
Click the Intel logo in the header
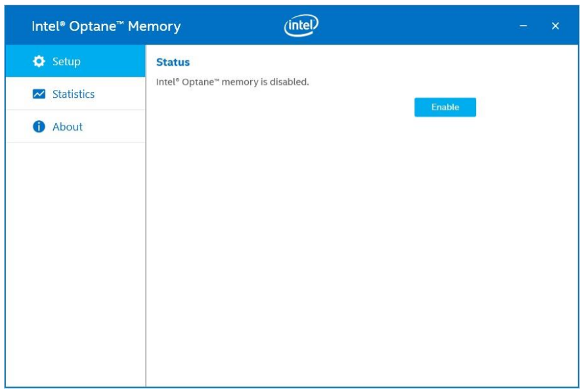[301, 26]
